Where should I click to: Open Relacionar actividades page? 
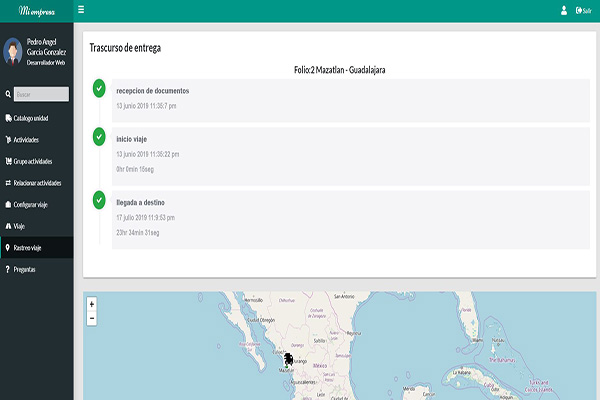point(36,183)
